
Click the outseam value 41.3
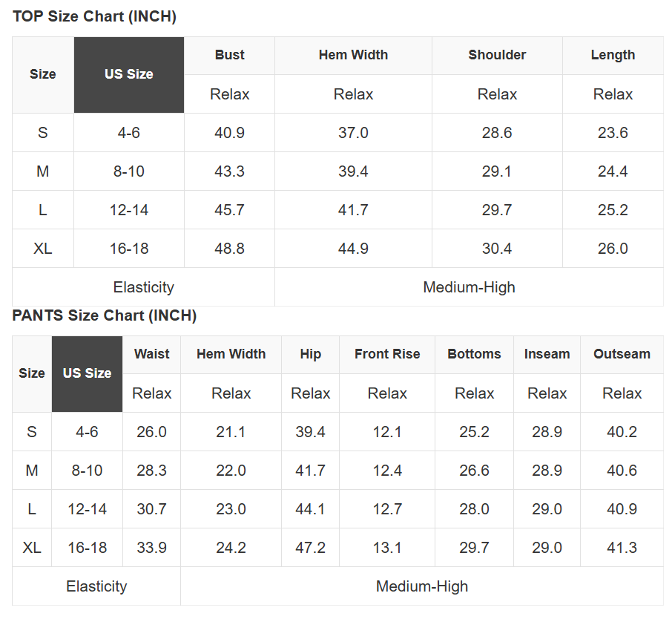(622, 548)
